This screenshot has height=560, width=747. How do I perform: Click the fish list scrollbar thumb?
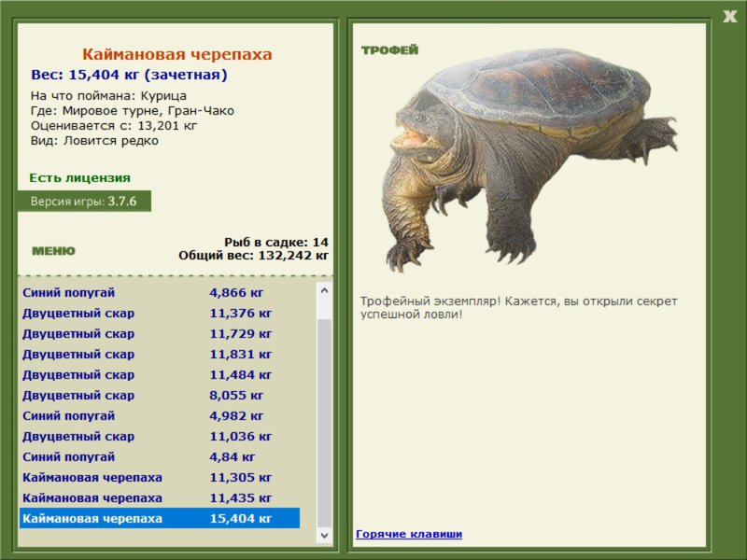tap(324, 423)
